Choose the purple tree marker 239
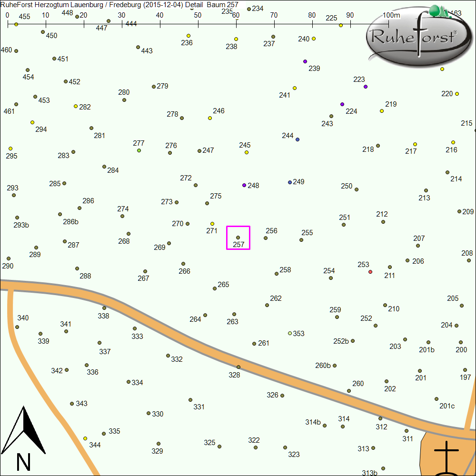 pos(305,61)
